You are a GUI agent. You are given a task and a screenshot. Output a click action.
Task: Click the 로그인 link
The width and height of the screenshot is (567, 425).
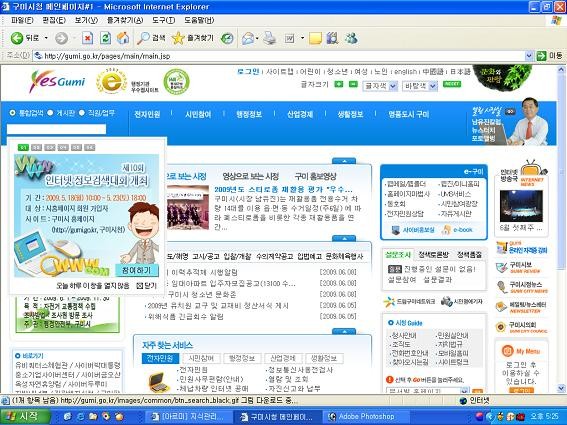[x=248, y=72]
